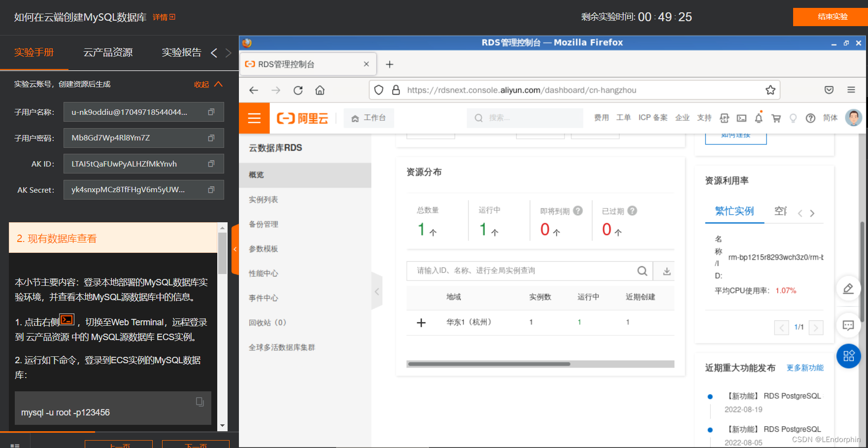Open the Pocket save icon in Firefox
Image resolution: width=868 pixels, height=448 pixels.
(829, 90)
